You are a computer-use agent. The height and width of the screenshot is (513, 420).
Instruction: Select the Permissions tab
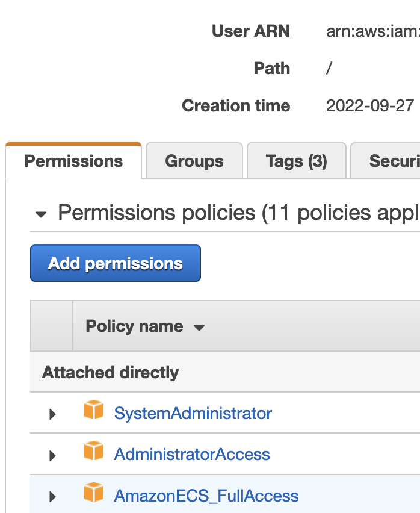tap(73, 160)
